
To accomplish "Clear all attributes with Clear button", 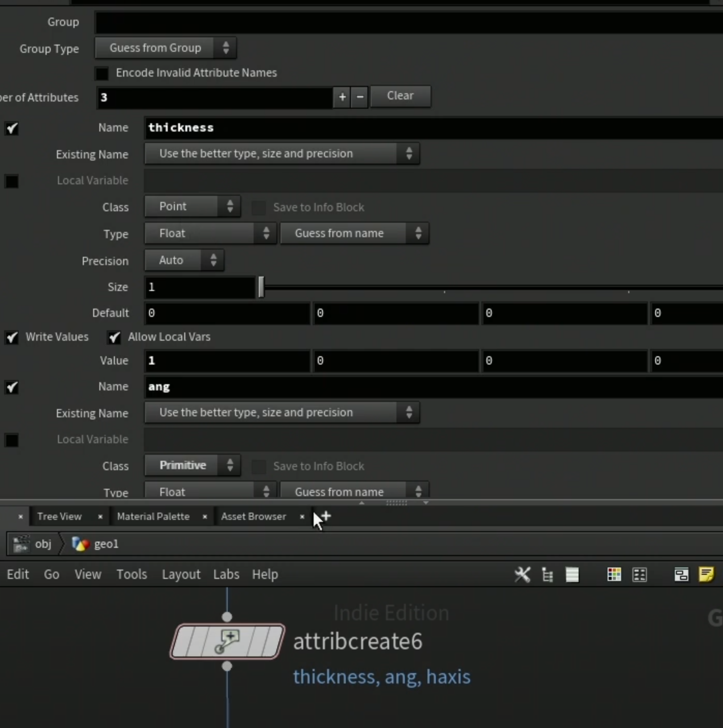I will pos(401,96).
